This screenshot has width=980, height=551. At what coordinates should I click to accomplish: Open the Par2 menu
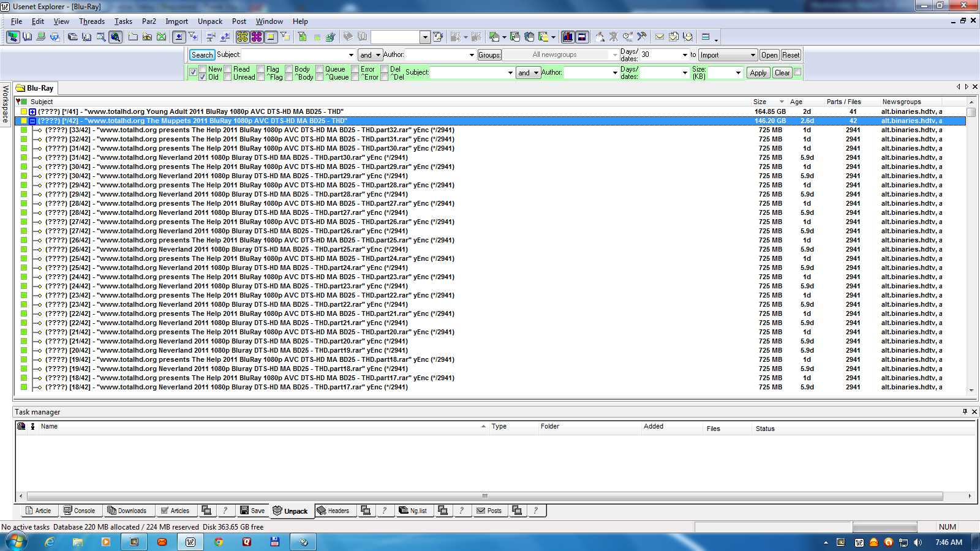[149, 21]
